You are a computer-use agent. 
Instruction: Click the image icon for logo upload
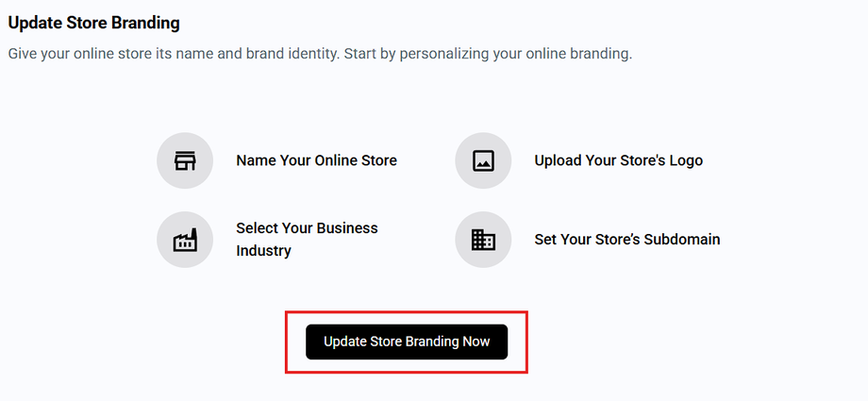pyautogui.click(x=483, y=160)
